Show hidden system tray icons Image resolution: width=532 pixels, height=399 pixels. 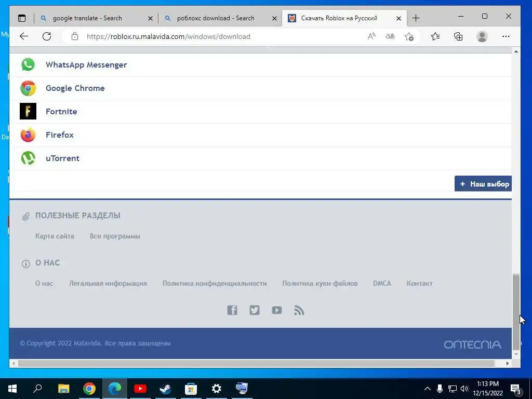(x=428, y=389)
